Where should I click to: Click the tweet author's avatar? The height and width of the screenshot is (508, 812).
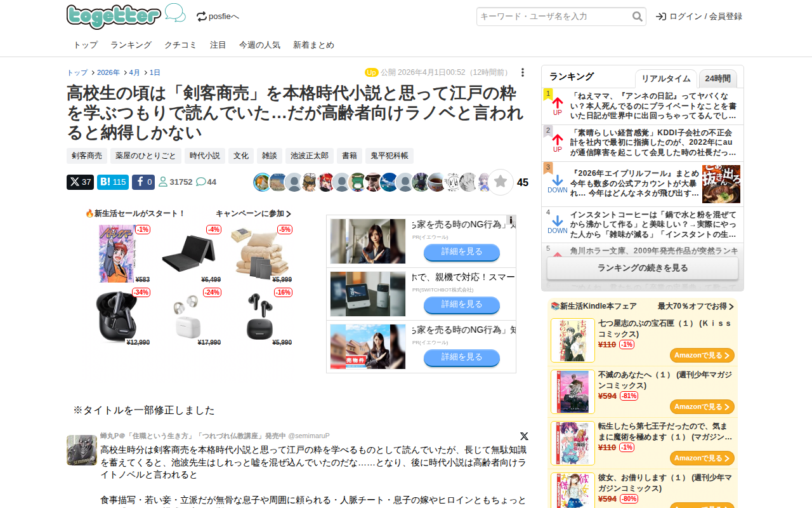click(82, 450)
